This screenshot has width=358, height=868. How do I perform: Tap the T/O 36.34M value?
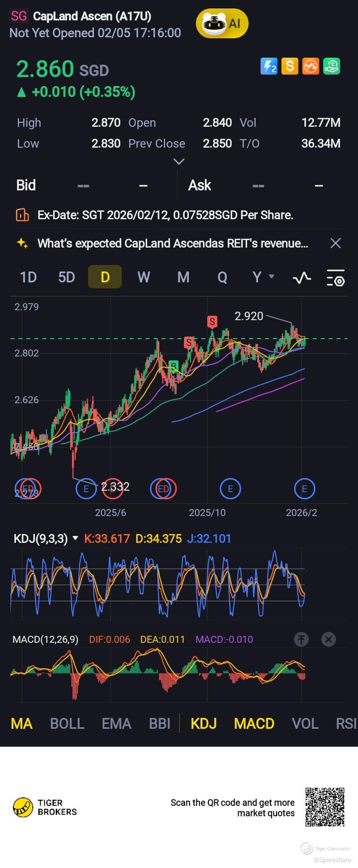(x=321, y=143)
